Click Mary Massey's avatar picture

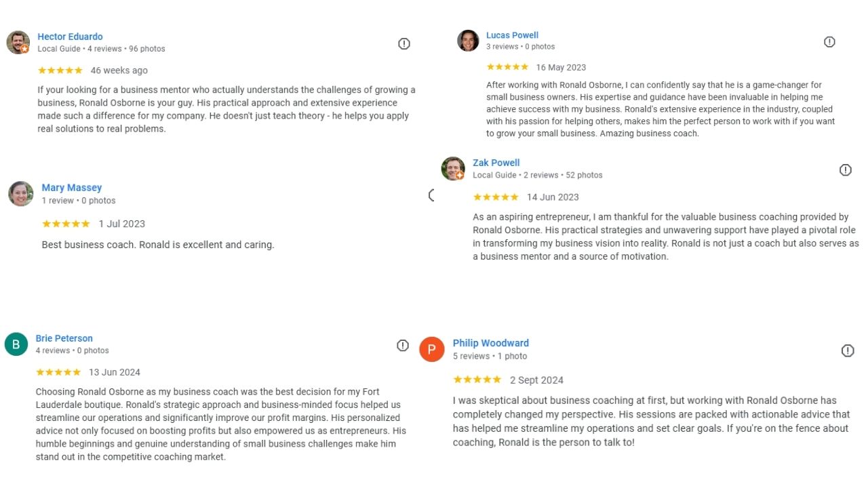pyautogui.click(x=21, y=194)
